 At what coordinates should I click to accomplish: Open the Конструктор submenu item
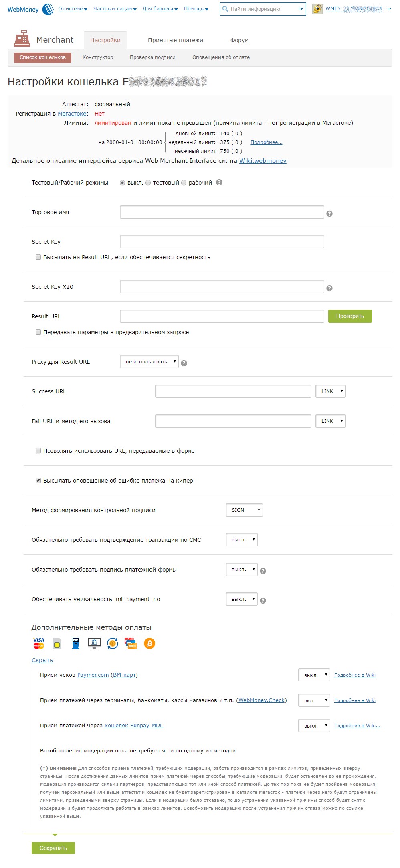click(98, 57)
